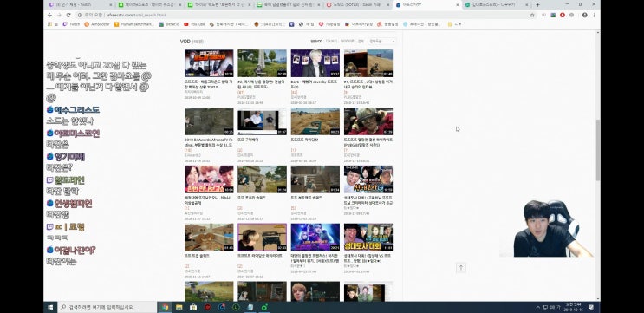This screenshot has width=644, height=313.
Task: Open the 03:40 video thumbnail in top row
Action: tap(368, 63)
